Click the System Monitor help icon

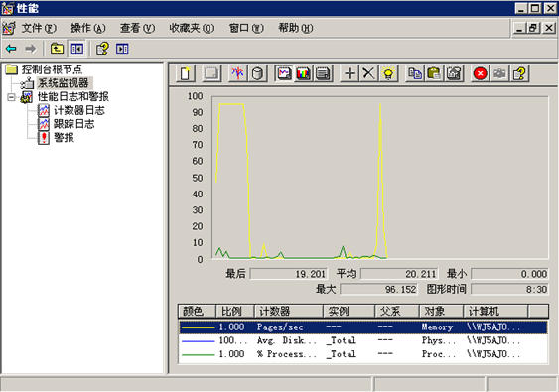519,73
